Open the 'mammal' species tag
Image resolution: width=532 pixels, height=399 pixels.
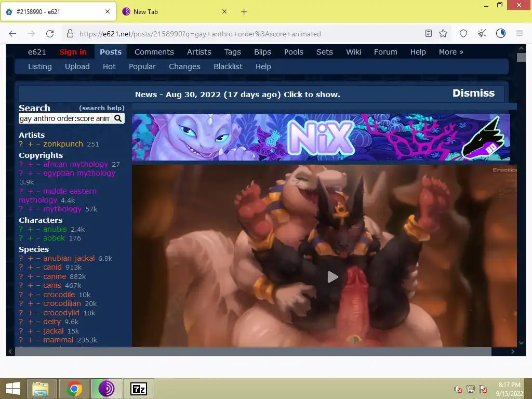[x=58, y=340]
